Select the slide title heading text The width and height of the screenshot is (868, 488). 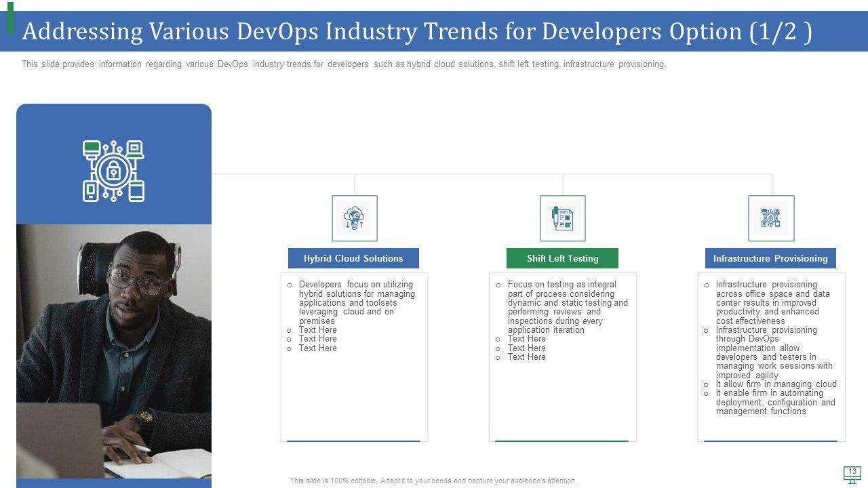click(416, 32)
